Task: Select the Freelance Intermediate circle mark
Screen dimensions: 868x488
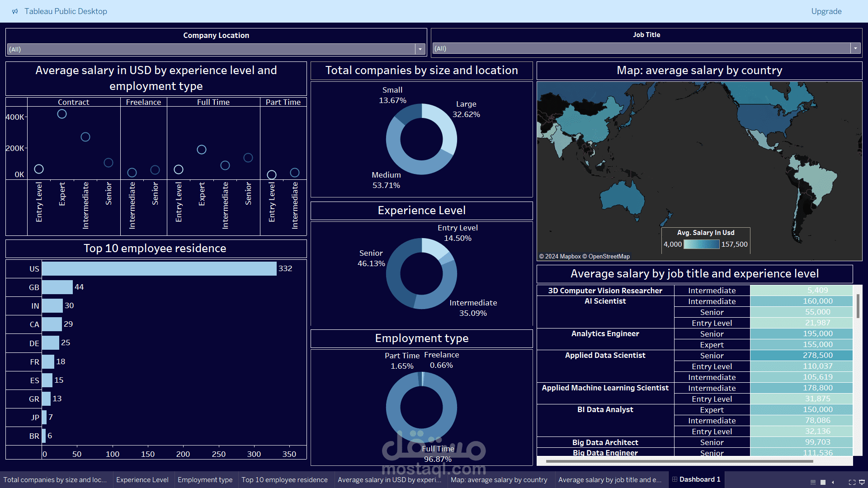Action: tap(132, 173)
